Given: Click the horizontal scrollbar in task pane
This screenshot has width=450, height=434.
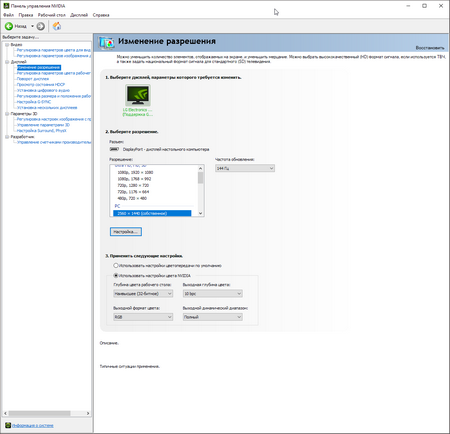Looking at the screenshot, I should [x=47, y=413].
